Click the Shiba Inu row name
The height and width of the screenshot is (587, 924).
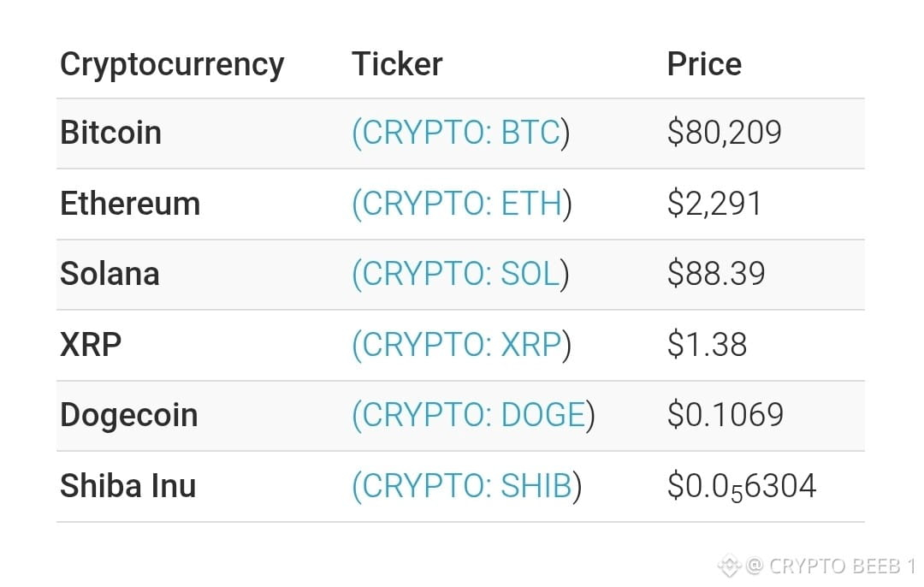(x=127, y=486)
